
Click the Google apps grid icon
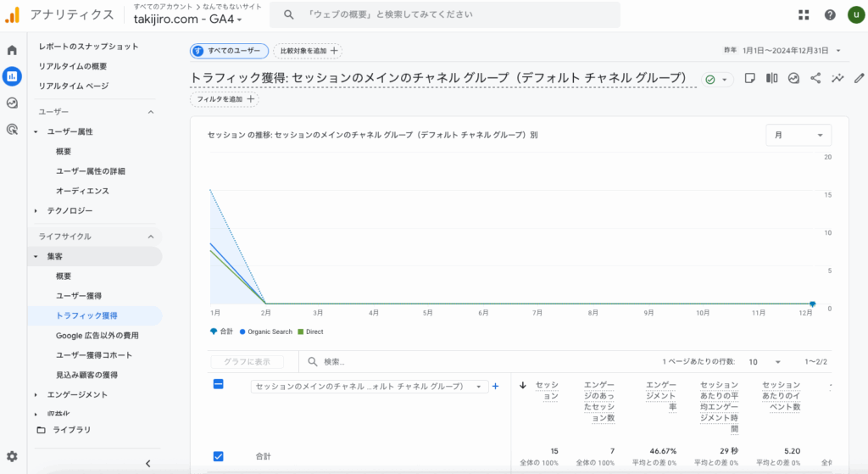point(804,14)
